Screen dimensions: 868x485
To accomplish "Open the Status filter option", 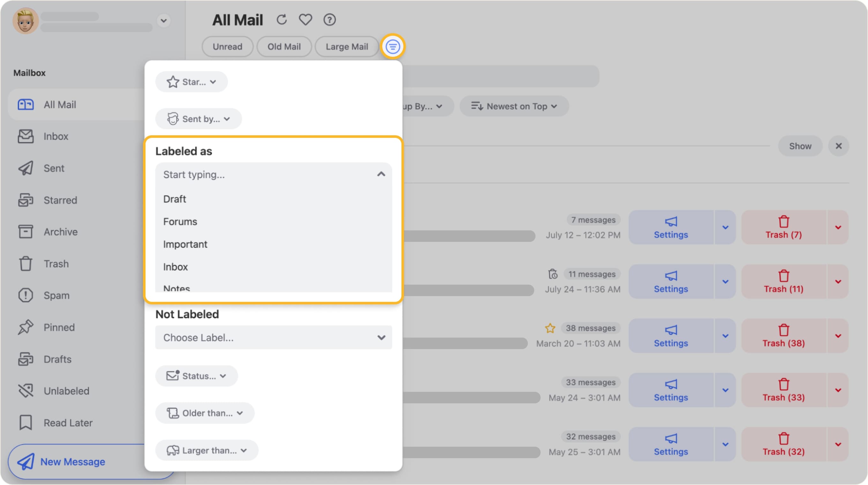I will [197, 376].
